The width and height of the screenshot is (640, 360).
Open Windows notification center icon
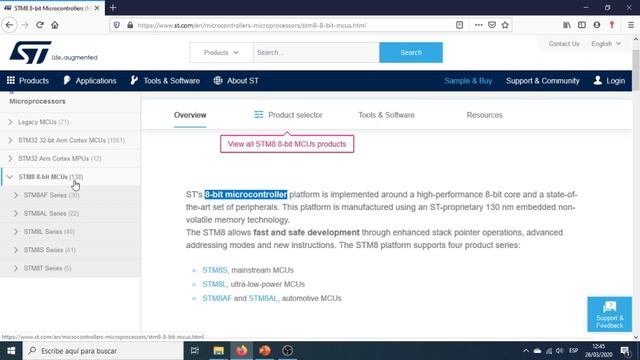click(x=625, y=351)
